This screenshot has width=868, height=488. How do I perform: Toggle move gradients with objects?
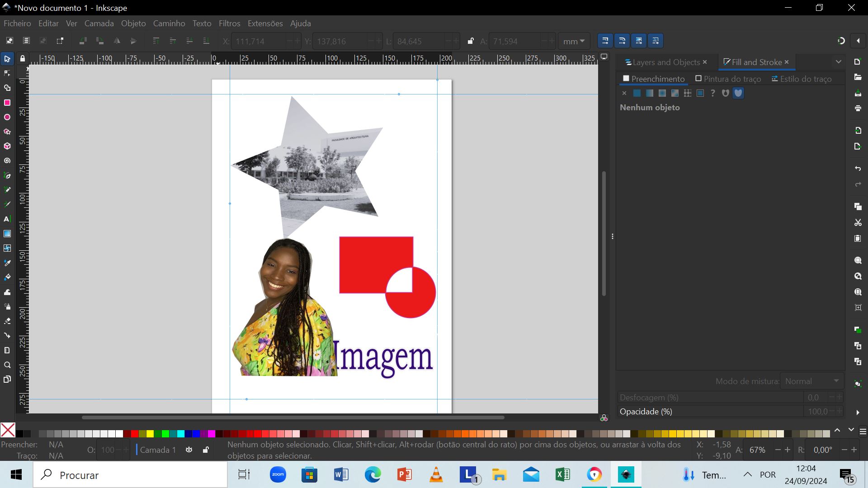639,41
